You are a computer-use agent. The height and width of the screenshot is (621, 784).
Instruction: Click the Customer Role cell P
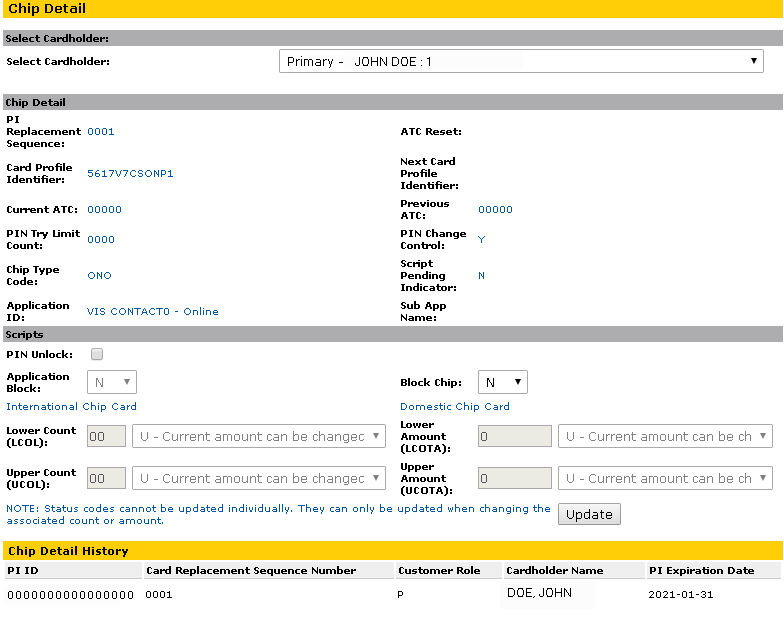tap(400, 594)
